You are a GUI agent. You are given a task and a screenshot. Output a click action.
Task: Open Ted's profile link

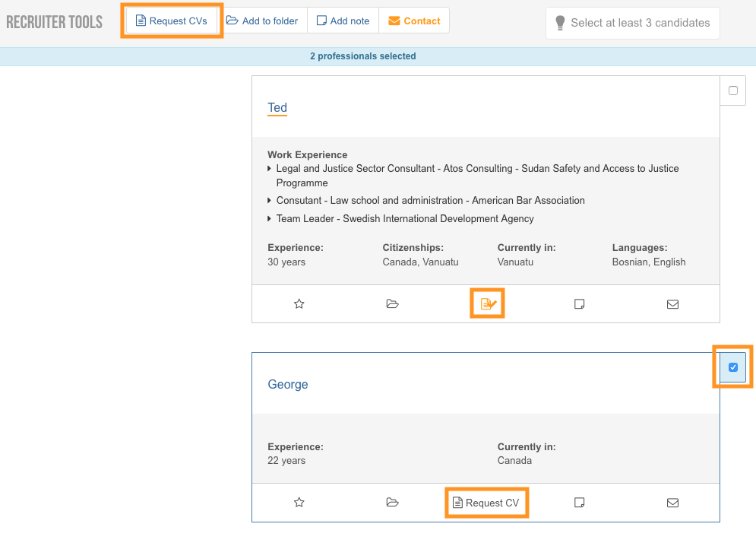pyautogui.click(x=277, y=107)
